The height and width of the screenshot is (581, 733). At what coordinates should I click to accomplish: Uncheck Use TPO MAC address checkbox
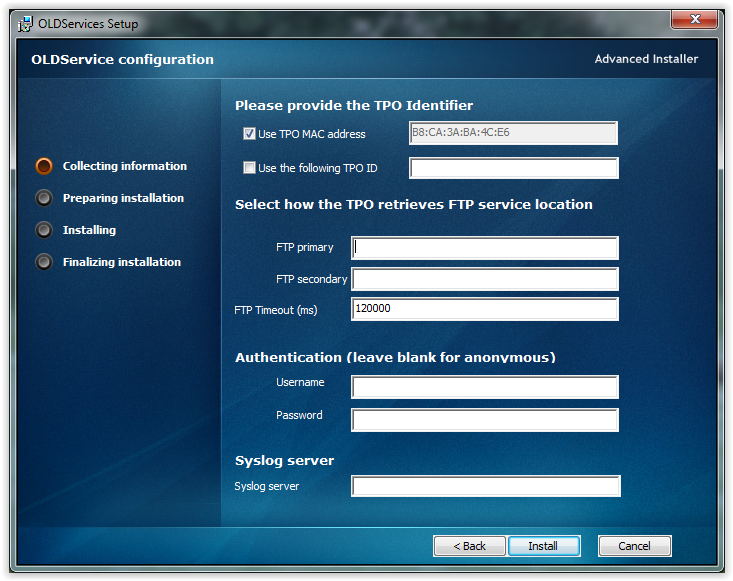coord(249,134)
